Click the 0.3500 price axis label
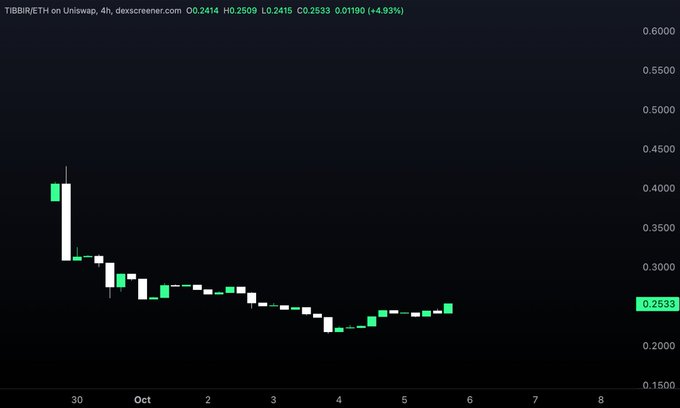 click(659, 228)
